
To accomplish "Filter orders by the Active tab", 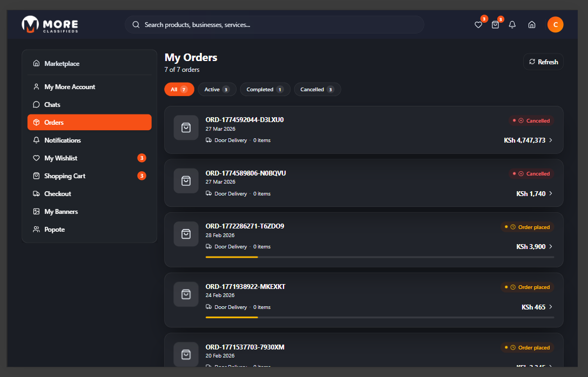I will pos(217,90).
